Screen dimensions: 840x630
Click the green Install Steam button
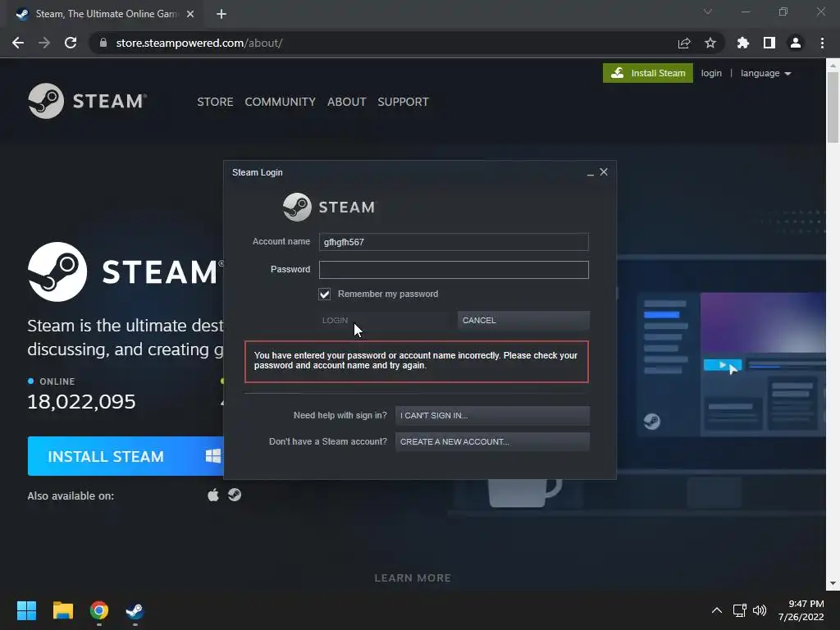point(648,73)
